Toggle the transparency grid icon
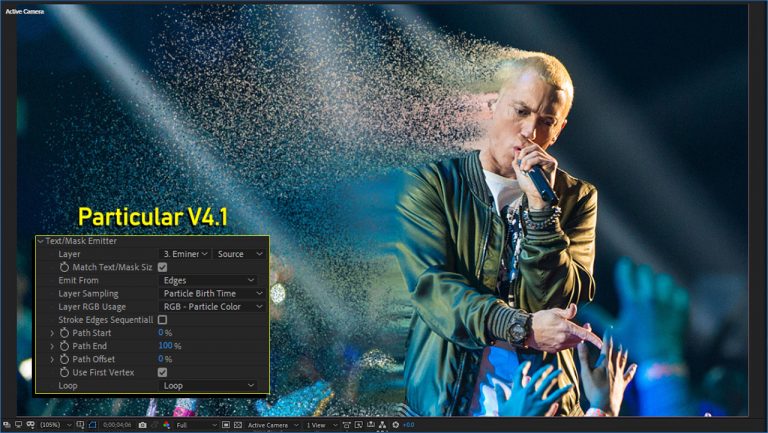The image size is (768, 433). (238, 425)
